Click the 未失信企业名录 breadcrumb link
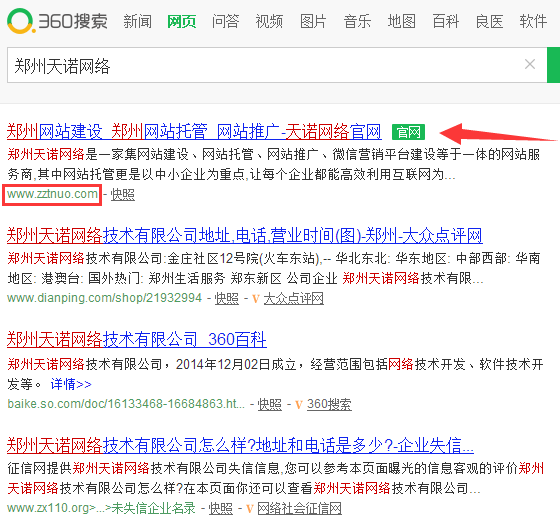Screen dimensions: 560x523 (154, 508)
